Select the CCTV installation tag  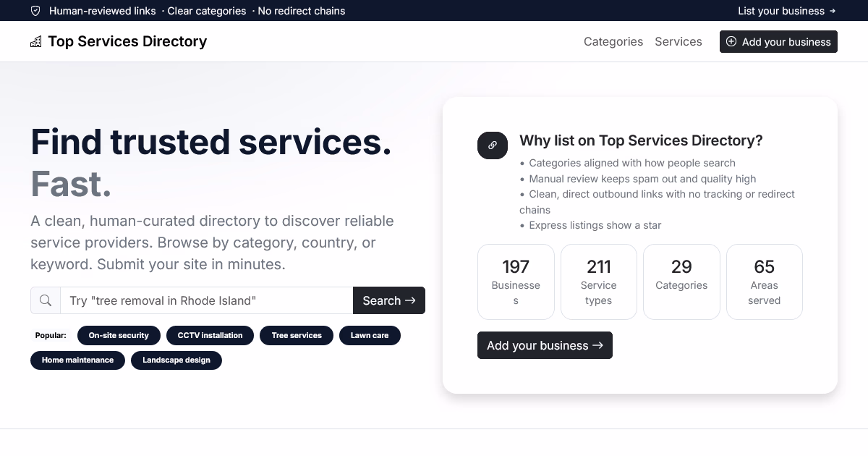click(210, 336)
